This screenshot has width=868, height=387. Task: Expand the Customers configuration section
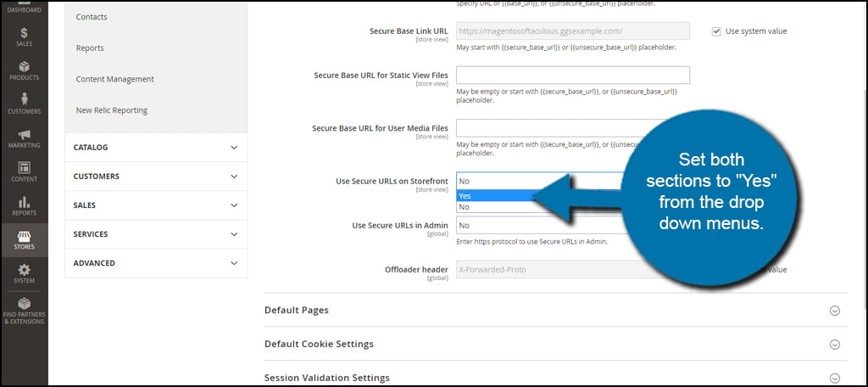(156, 177)
